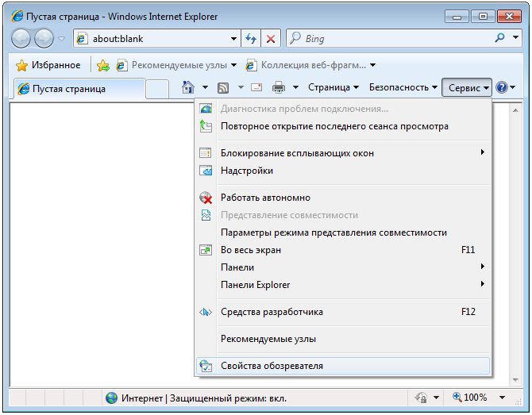The image size is (532, 415).
Task: Select Средства разработчика menu item
Action: pos(343,312)
